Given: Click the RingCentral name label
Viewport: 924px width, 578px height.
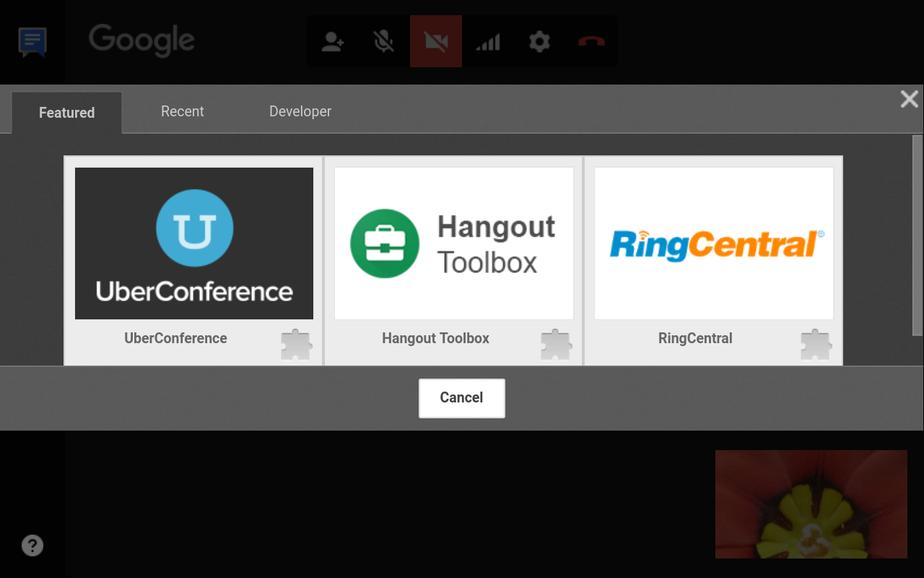Looking at the screenshot, I should [695, 338].
